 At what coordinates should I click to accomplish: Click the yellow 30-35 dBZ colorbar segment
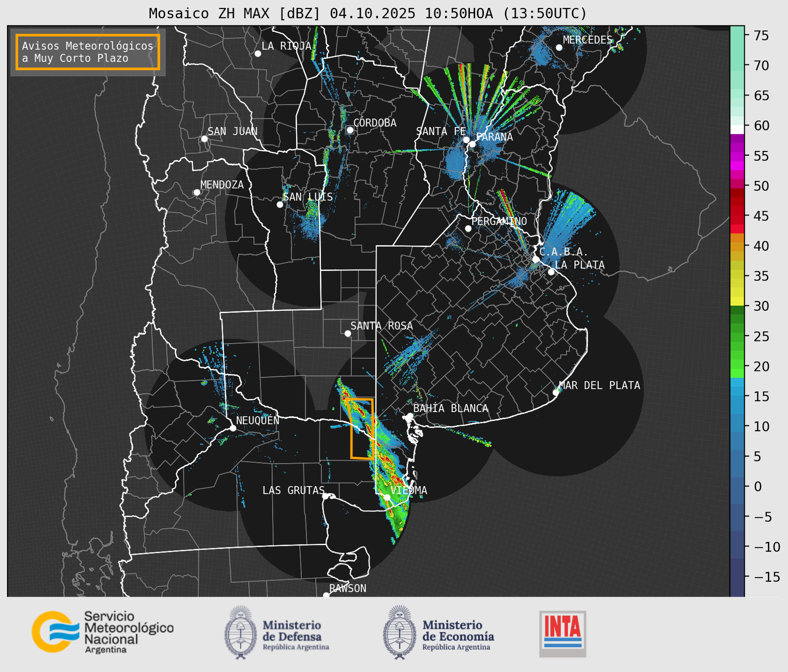click(737, 290)
